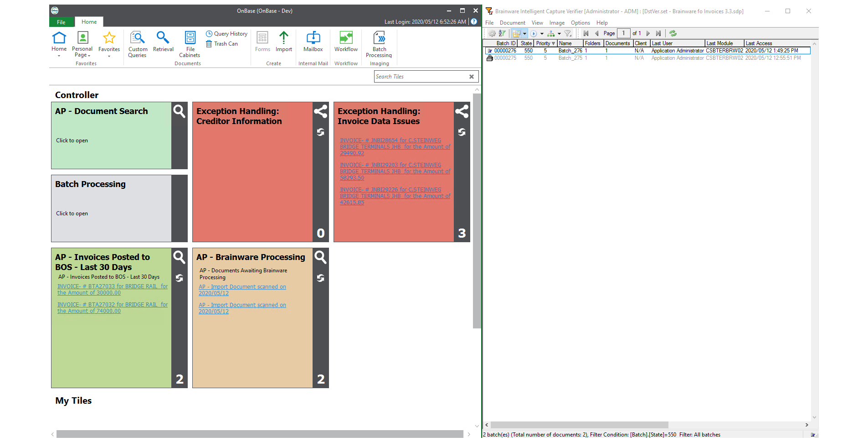Launch Custom Queries
The width and height of the screenshot is (868, 442).
tap(137, 44)
